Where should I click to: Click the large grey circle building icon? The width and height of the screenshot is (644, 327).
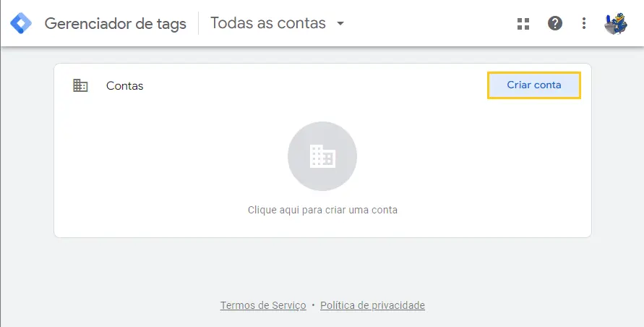click(322, 156)
